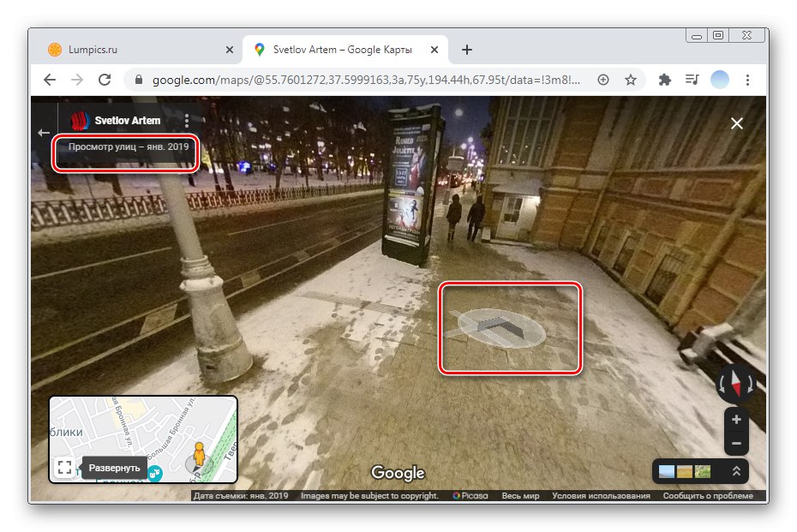The width and height of the screenshot is (797, 532).
Task: Zoom out with the minus button
Action: click(x=736, y=444)
